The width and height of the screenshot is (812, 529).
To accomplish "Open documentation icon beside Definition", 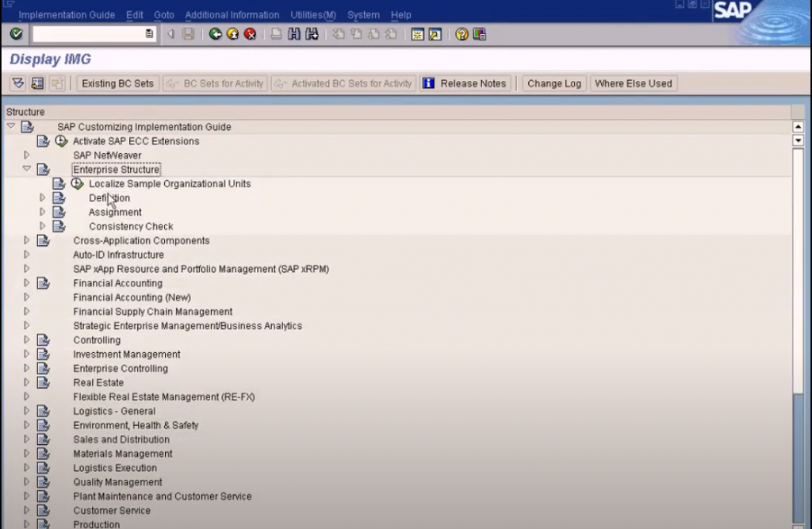I will [x=59, y=198].
